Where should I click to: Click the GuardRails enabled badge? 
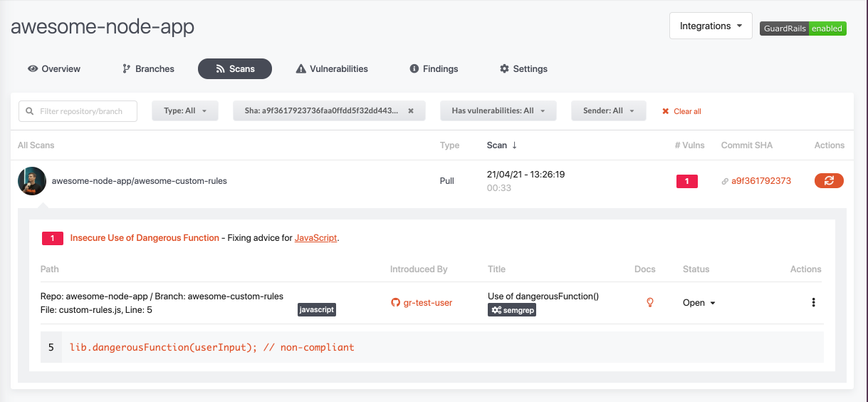tap(802, 29)
